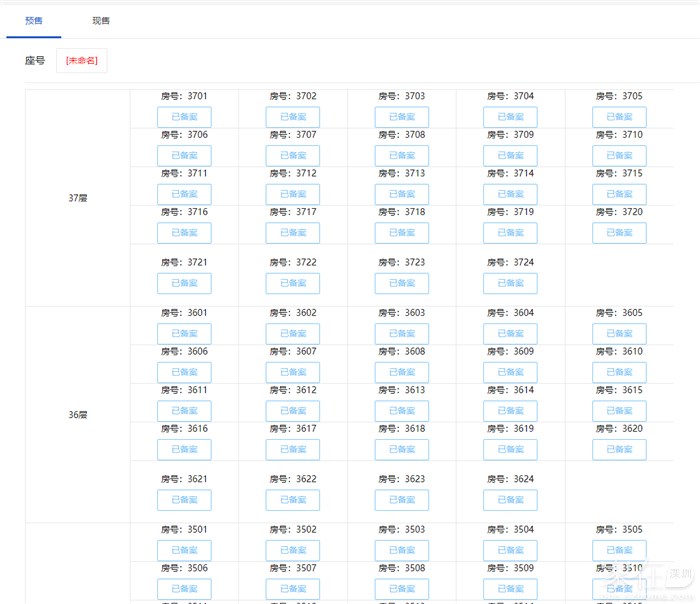Open 已备案 status for room 3613

coord(401,411)
